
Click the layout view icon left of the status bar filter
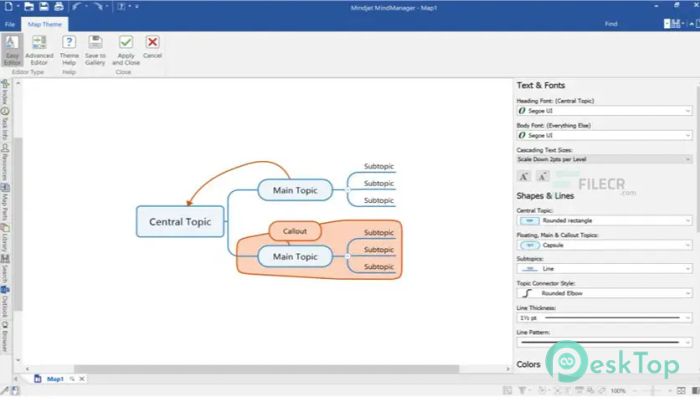[x=508, y=391]
